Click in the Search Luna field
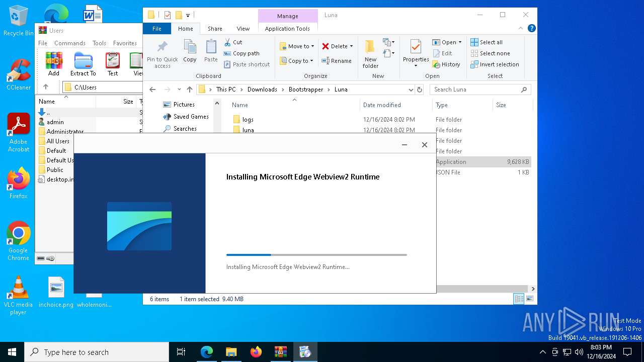The height and width of the screenshot is (362, 644). [480, 89]
